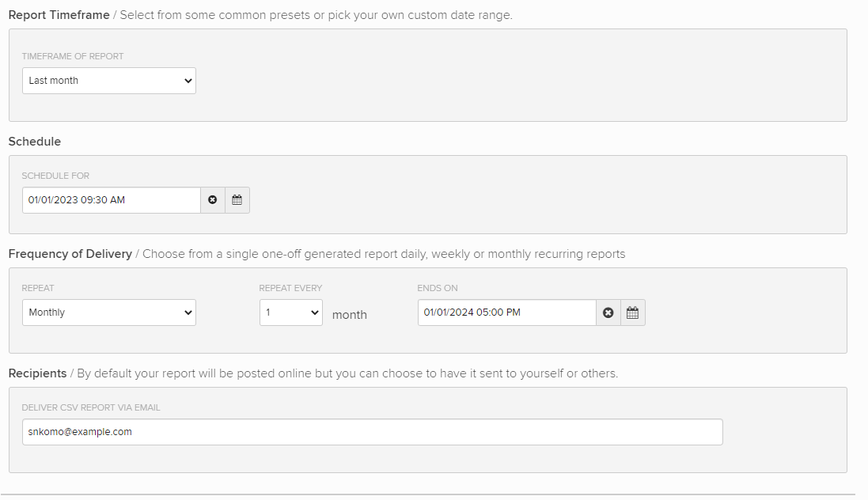The height and width of the screenshot is (500, 868).
Task: Clear the Schedule For date value
Action: (212, 200)
